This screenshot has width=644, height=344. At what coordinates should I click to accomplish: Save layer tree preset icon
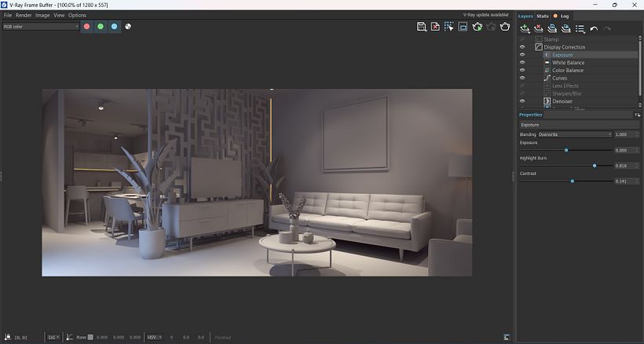[552, 28]
